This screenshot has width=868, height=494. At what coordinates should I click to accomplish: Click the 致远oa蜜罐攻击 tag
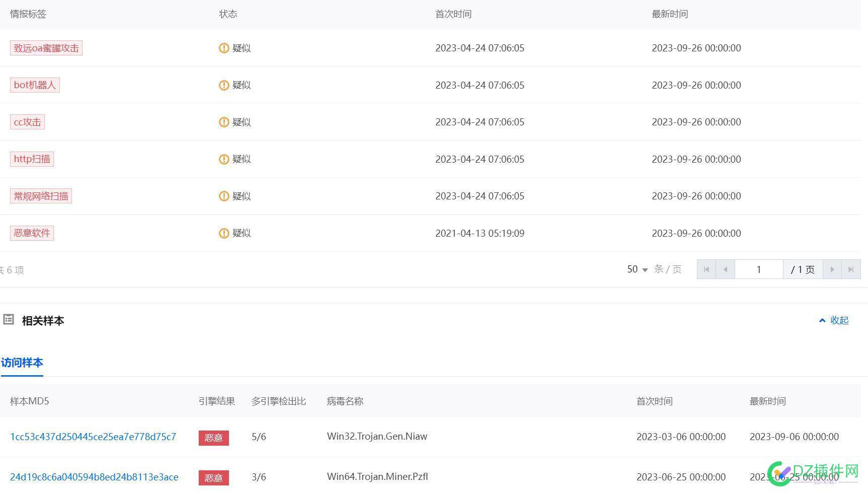46,48
